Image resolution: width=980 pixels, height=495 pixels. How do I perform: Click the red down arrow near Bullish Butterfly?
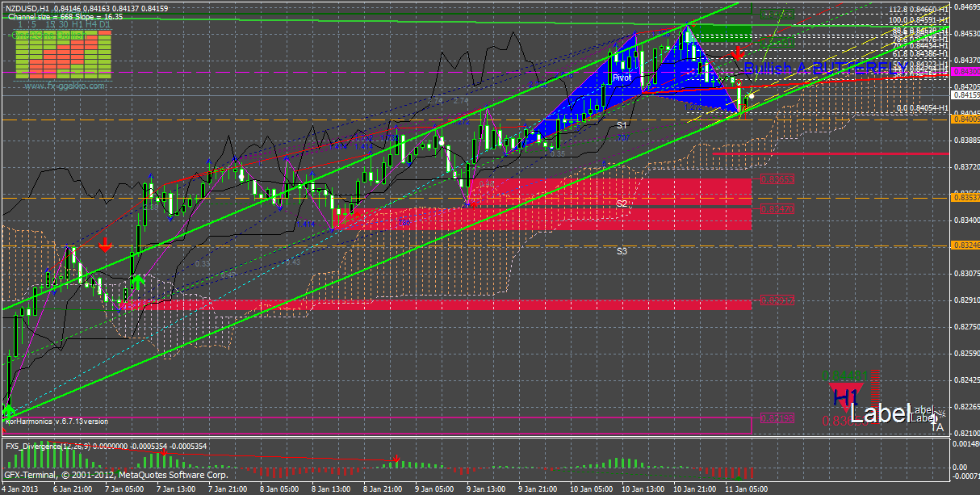[737, 54]
